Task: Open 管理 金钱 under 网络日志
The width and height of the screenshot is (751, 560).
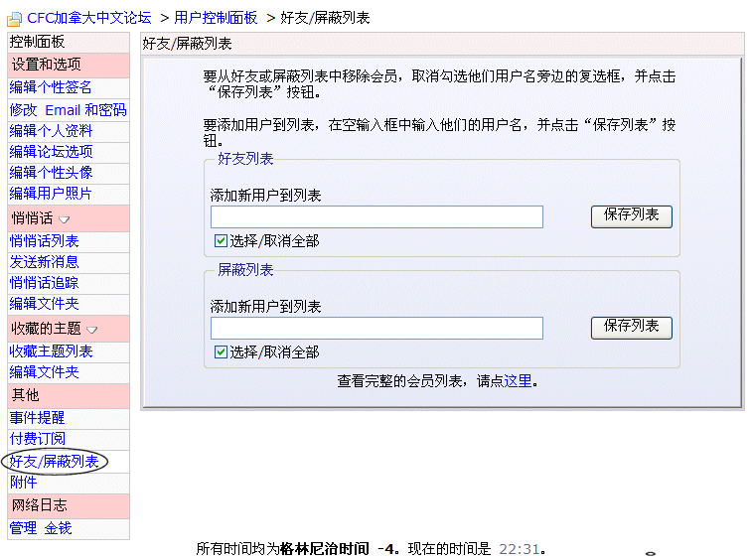Action: 41,528
